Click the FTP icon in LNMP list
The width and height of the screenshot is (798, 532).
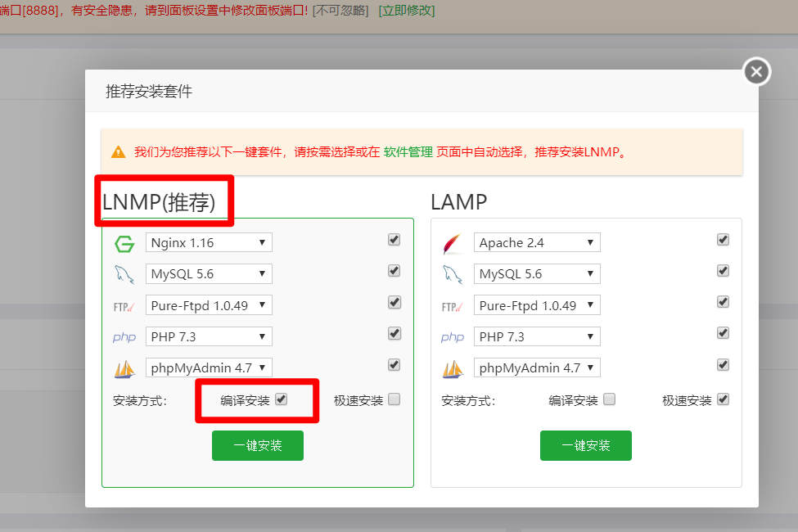pos(124,307)
